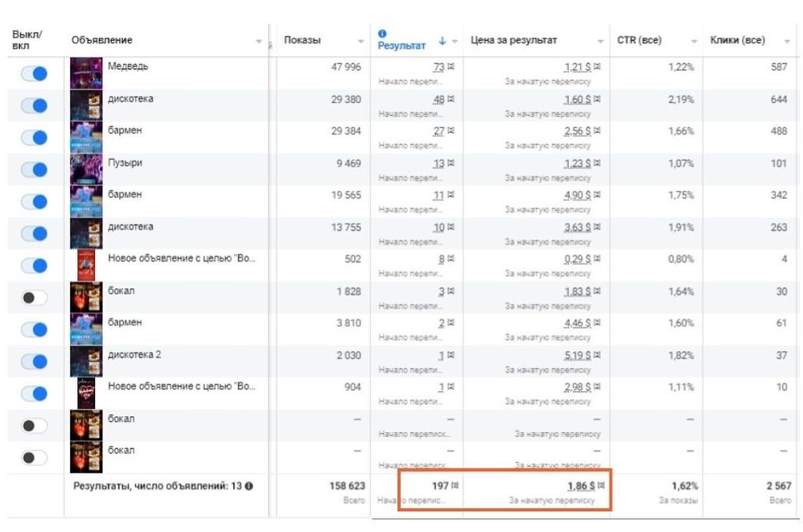Open the Объявление column dropdown arrow
The height and width of the screenshot is (532, 803).
tap(259, 41)
